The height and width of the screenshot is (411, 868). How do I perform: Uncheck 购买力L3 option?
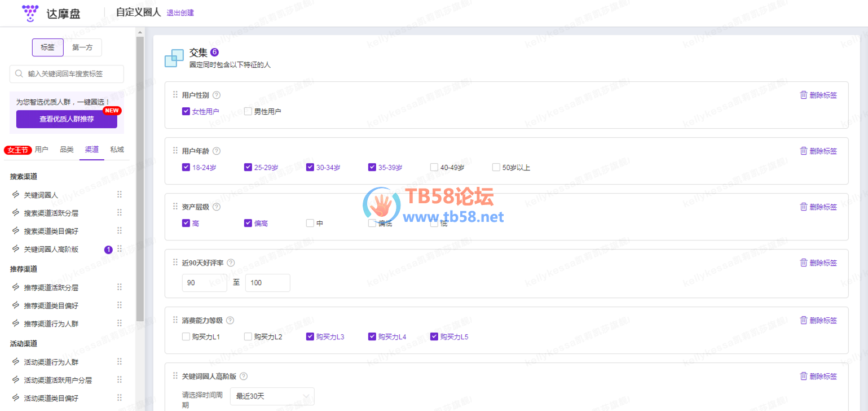point(310,337)
